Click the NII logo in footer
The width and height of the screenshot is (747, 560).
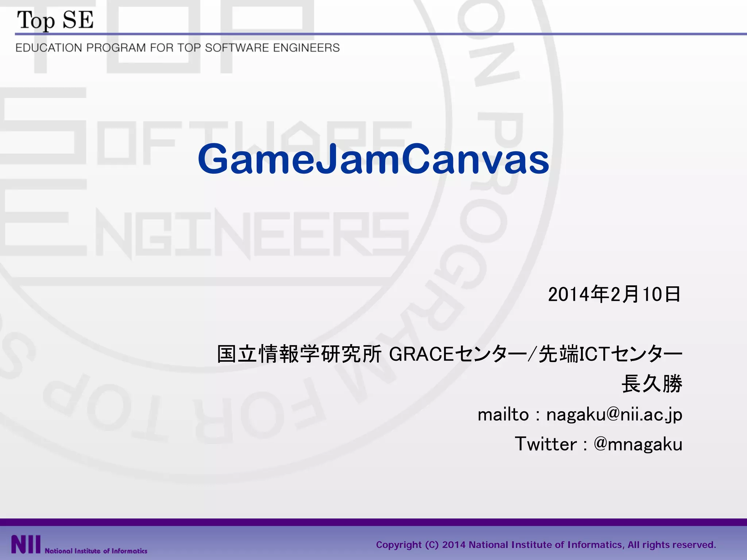[26, 544]
